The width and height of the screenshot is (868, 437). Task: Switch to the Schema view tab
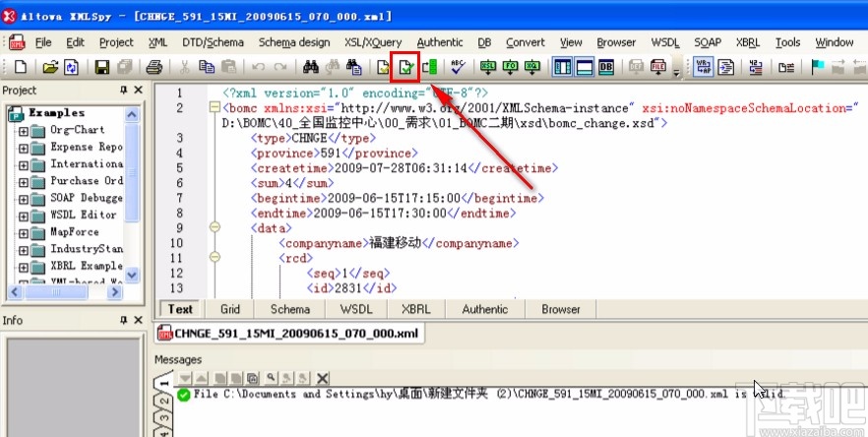click(290, 309)
